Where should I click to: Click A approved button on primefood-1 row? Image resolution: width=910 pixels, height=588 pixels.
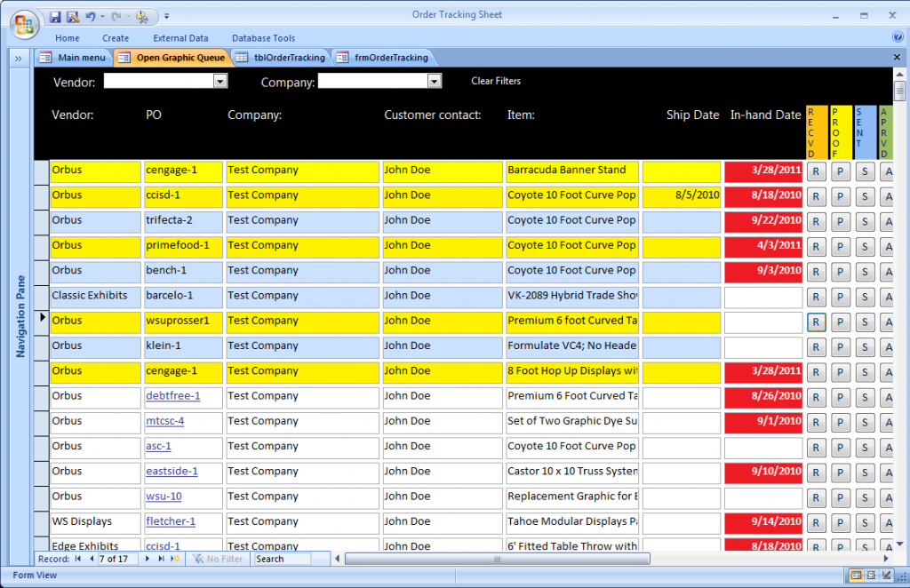tap(887, 247)
